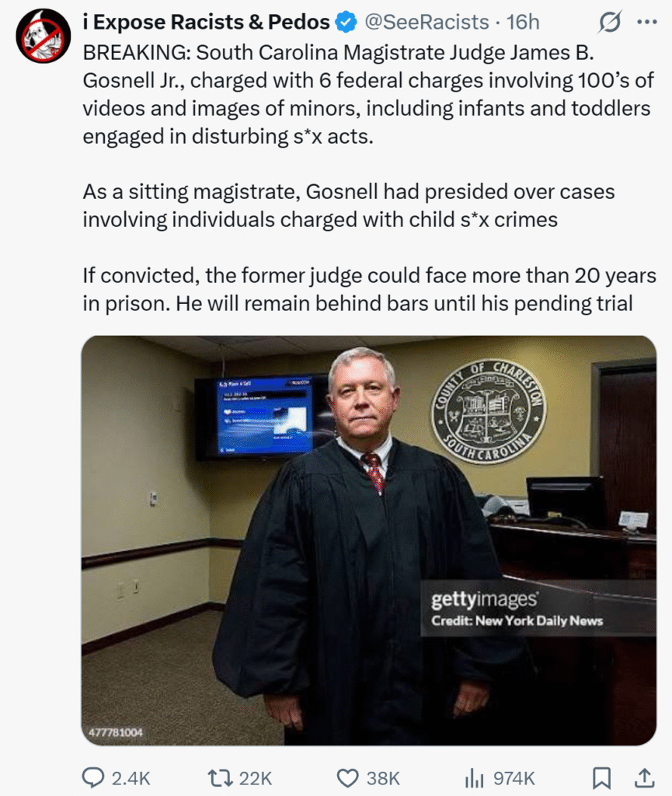Click the 974K views count
Image resolution: width=672 pixels, height=796 pixels.
(x=514, y=778)
